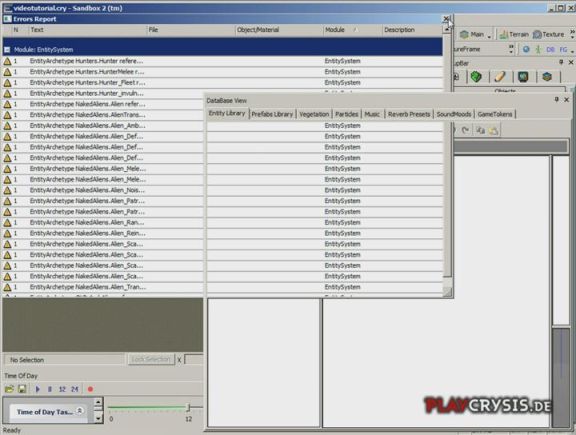Collapse the Module: EntitySystem group
The width and height of the screenshot is (576, 435).
point(7,50)
